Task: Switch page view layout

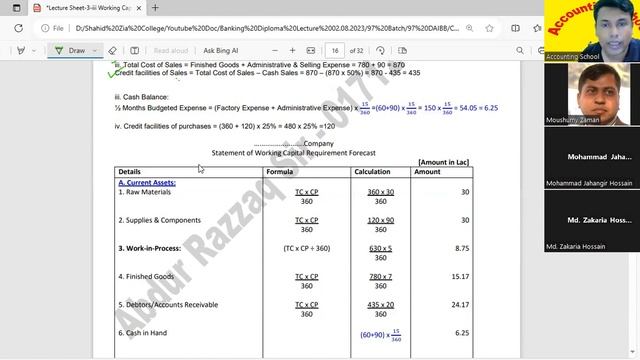Action: 402,51
